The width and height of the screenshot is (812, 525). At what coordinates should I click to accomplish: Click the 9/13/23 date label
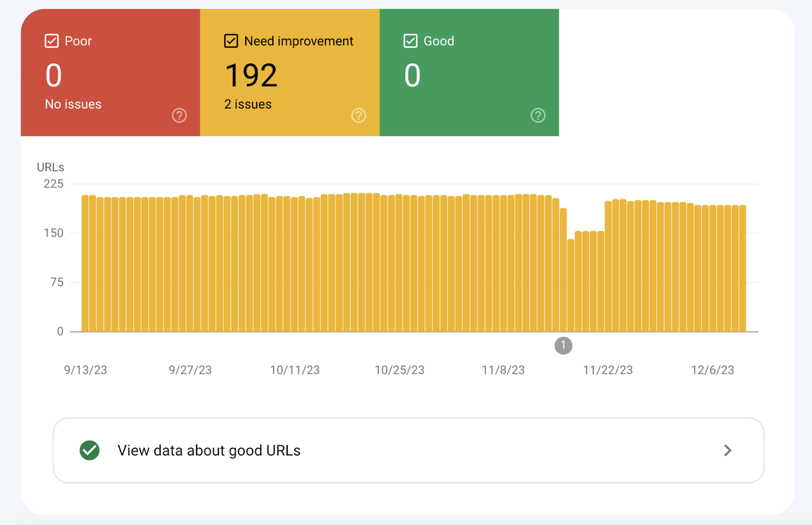(x=85, y=370)
